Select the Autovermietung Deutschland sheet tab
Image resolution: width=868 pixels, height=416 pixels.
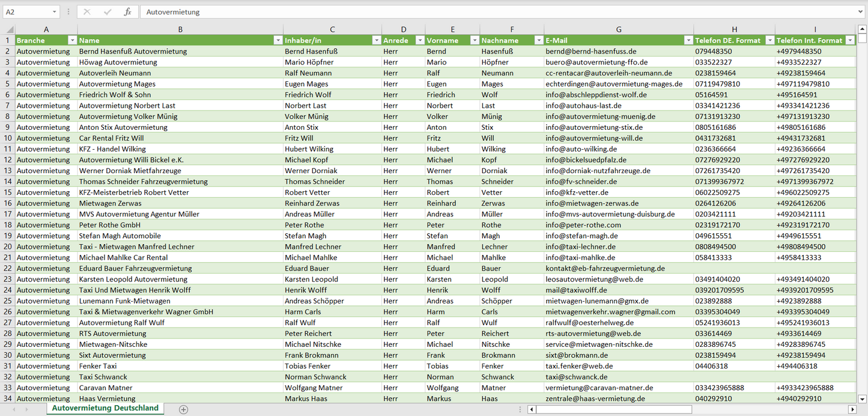105,408
